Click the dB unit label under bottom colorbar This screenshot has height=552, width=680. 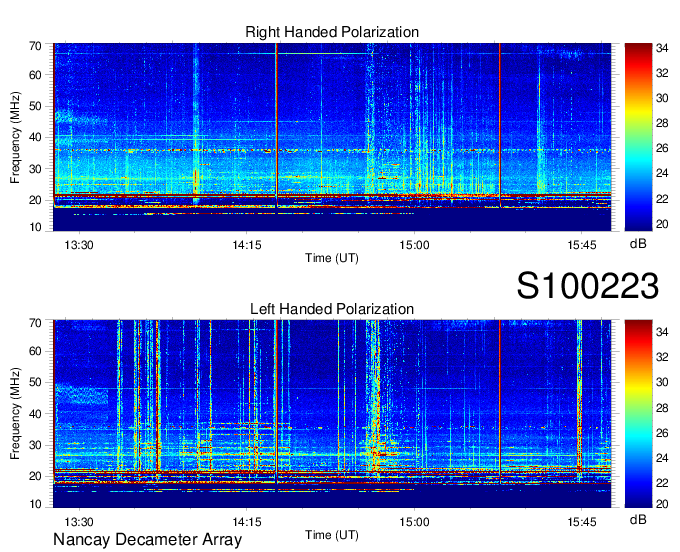[638, 520]
